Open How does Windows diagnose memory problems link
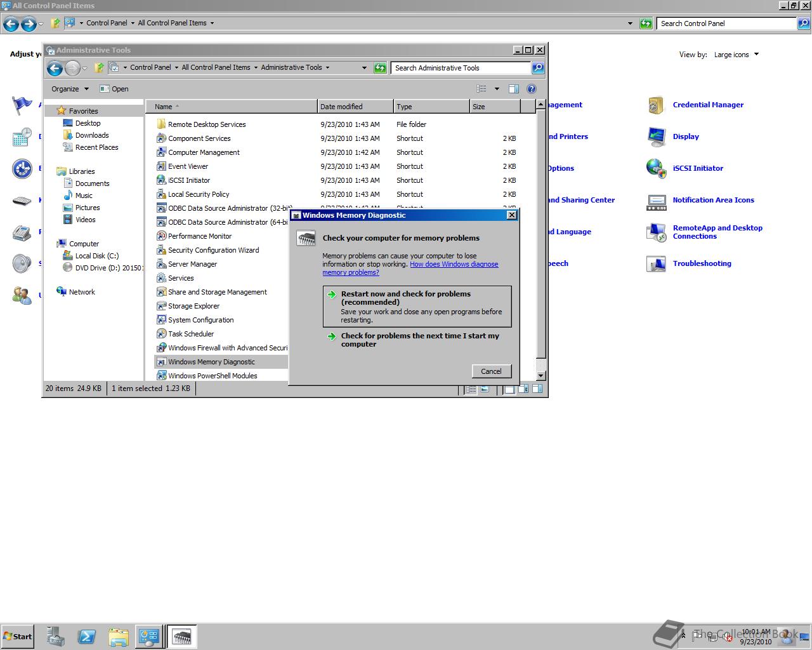The image size is (812, 650). tap(410, 269)
